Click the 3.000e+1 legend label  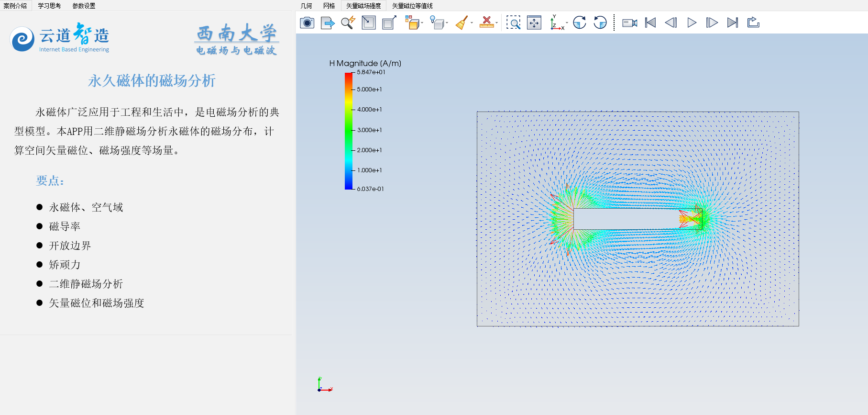click(x=370, y=130)
